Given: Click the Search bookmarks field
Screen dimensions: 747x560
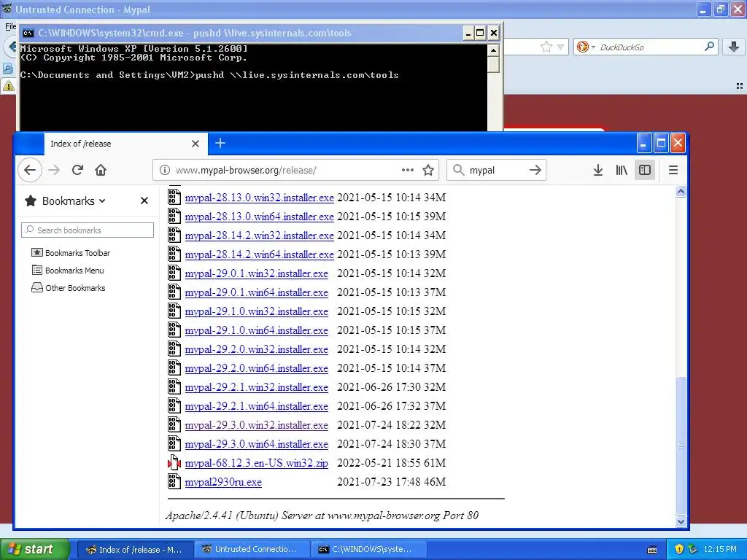Looking at the screenshot, I should (x=88, y=230).
